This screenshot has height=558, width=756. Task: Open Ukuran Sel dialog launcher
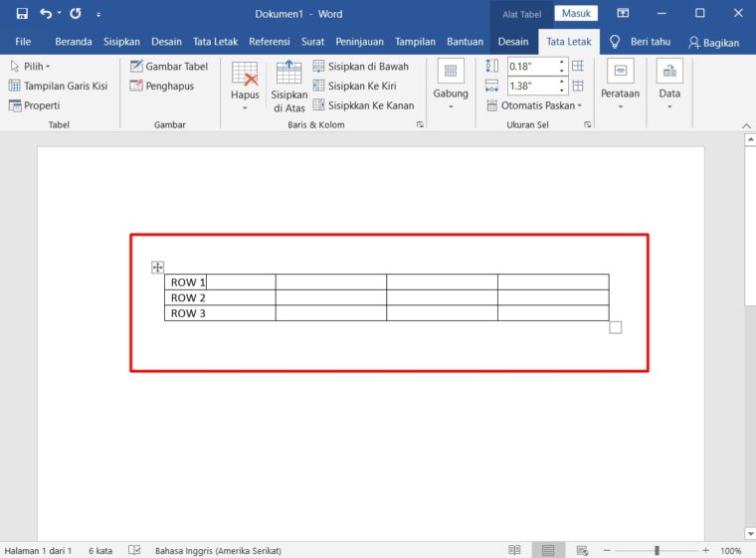coord(587,124)
